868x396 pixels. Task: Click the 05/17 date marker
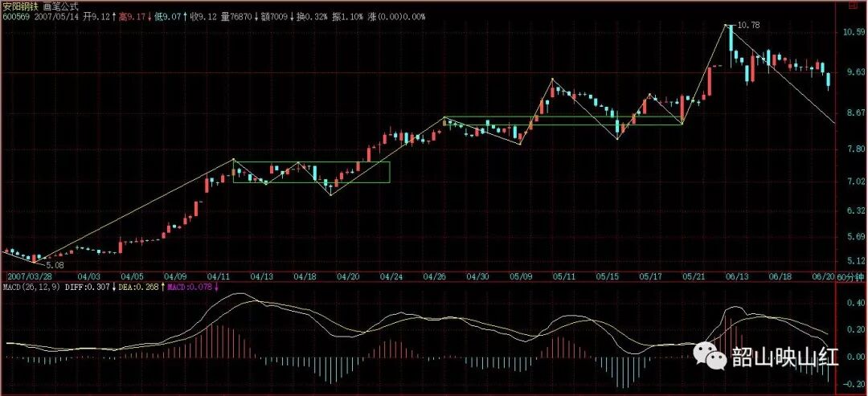650,276
